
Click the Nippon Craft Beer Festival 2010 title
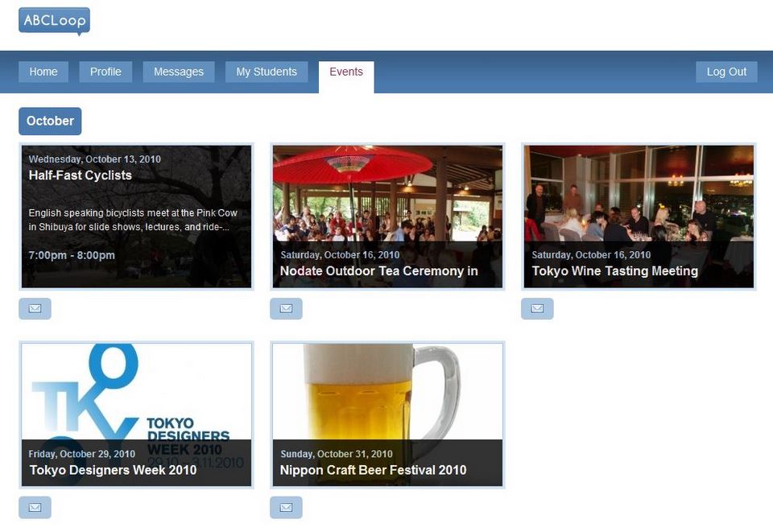373,470
